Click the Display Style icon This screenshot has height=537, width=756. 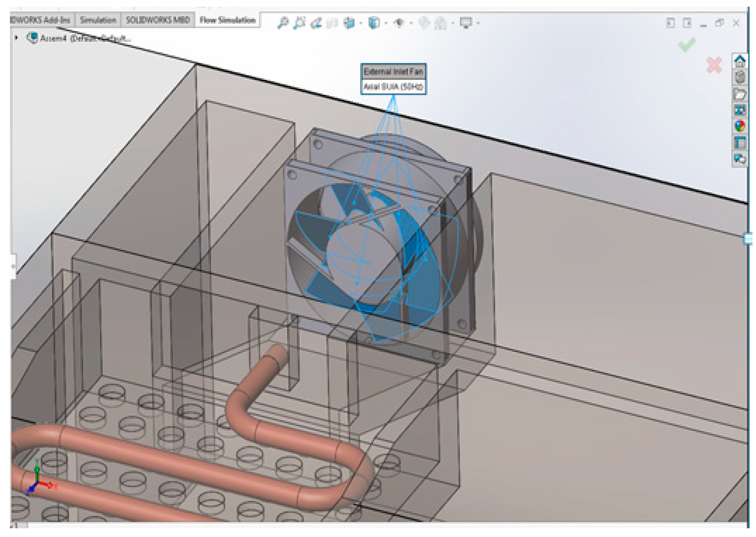click(374, 23)
